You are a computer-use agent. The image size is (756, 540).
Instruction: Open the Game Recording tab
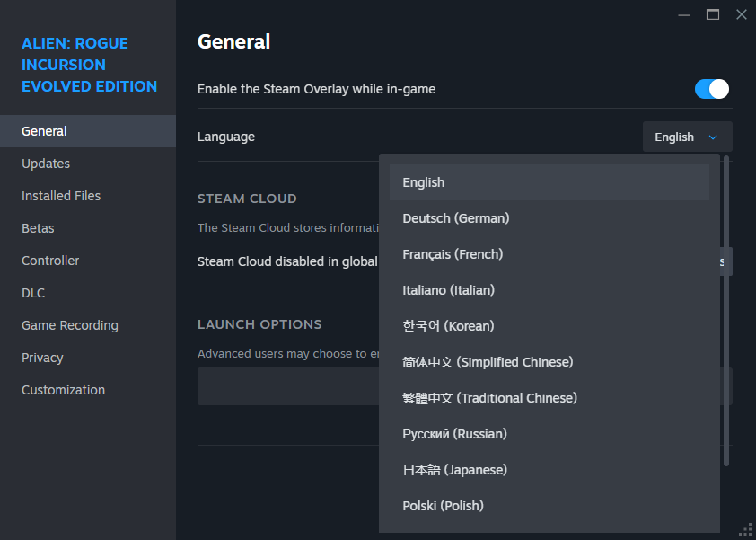point(70,325)
